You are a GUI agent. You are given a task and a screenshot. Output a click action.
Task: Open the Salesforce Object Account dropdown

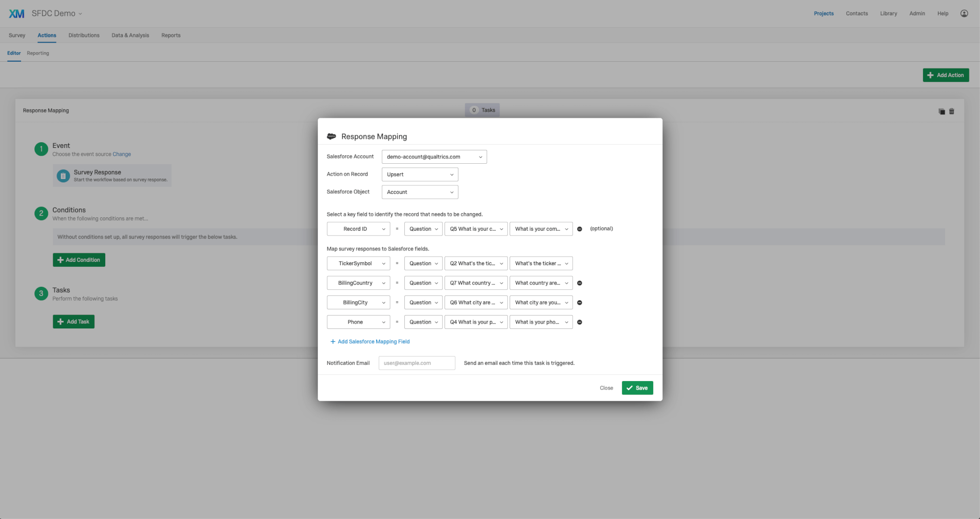coord(420,192)
